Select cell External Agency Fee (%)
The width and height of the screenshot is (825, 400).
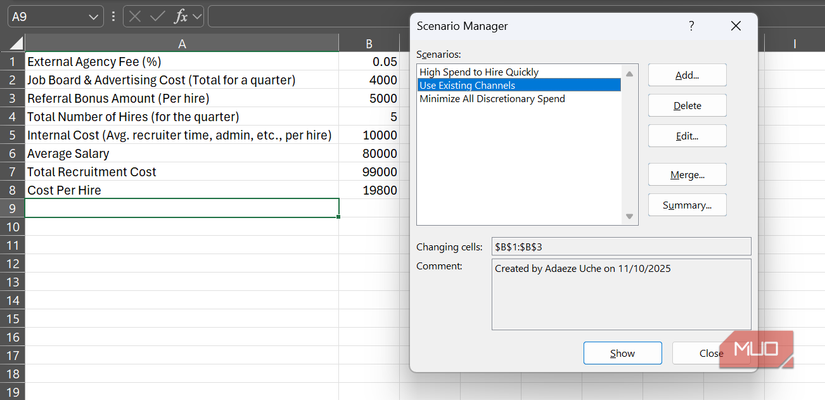tap(182, 62)
